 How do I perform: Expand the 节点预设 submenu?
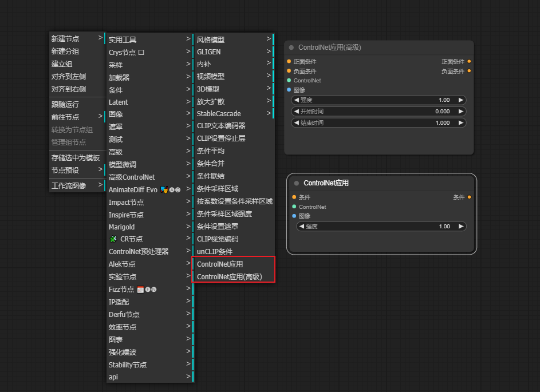77,171
